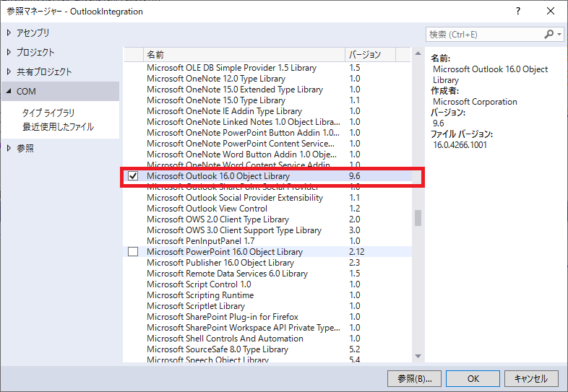Select Microsoft SharePoint Workspace API Private Type row
The image size is (568, 392).
point(267,328)
